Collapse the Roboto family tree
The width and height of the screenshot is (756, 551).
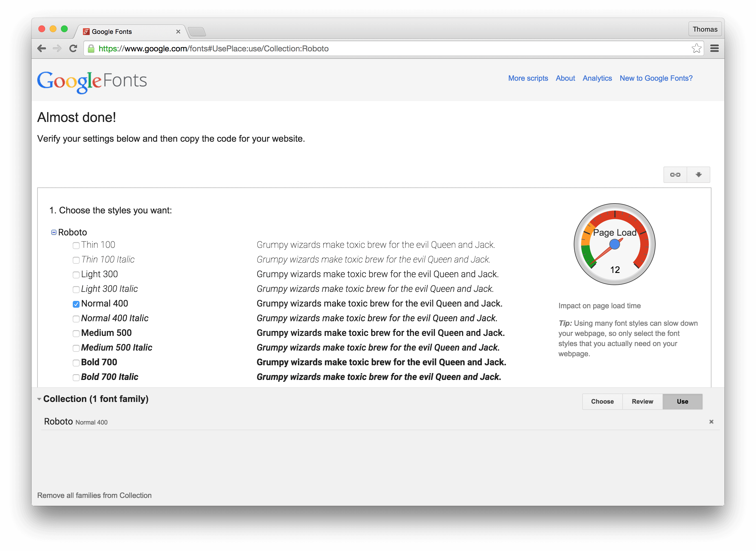click(54, 233)
